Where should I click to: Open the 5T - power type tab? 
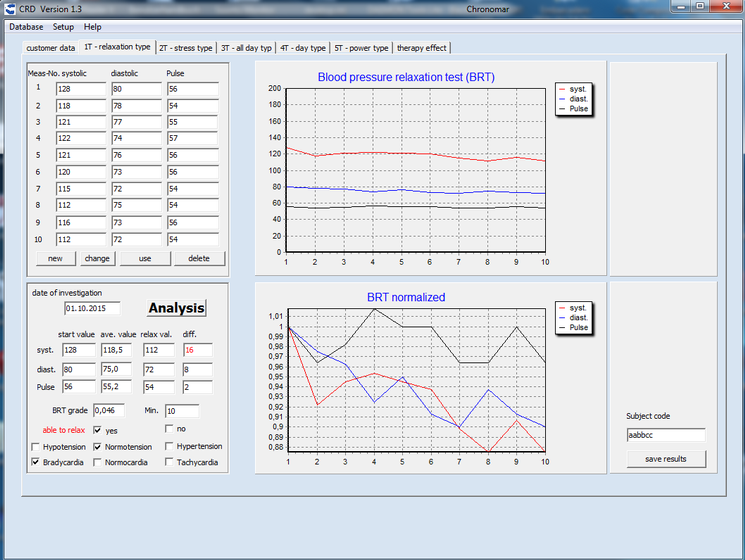pos(361,47)
